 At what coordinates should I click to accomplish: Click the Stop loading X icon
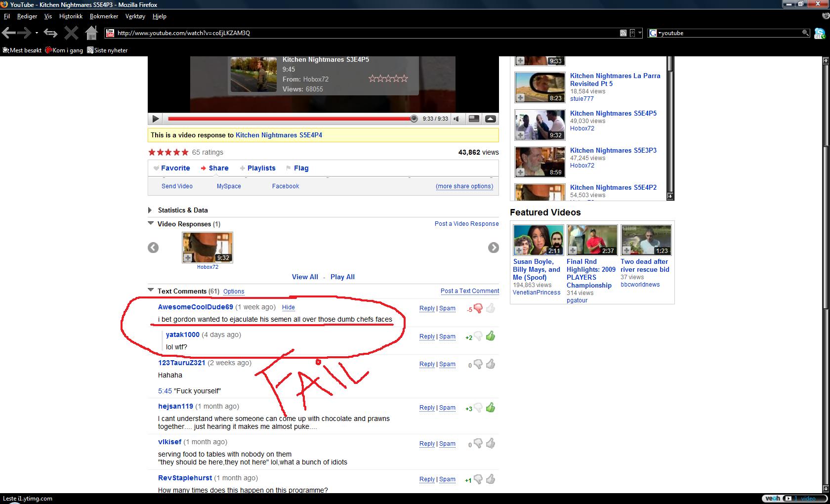(x=71, y=33)
